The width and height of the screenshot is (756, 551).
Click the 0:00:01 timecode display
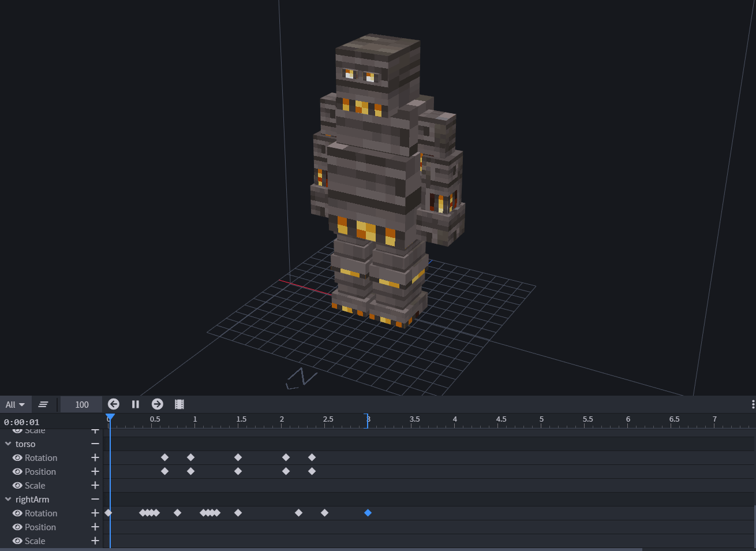(21, 422)
